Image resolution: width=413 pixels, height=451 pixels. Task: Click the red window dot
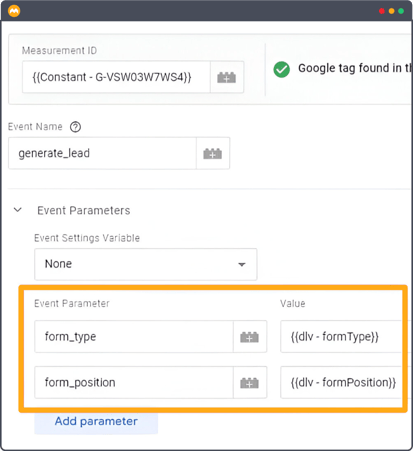pyautogui.click(x=382, y=11)
